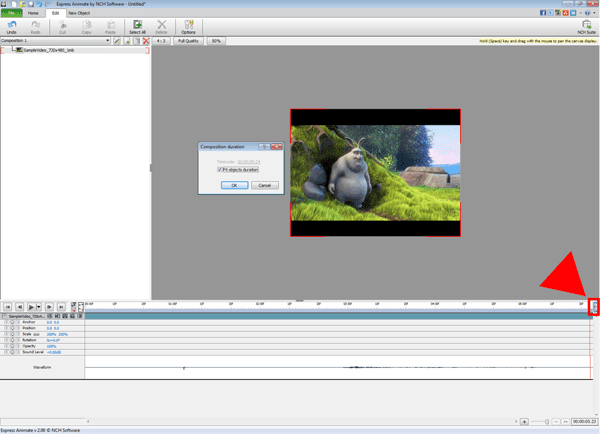The width and height of the screenshot is (600, 434).
Task: Click the Select All icon
Action: [x=137, y=24]
